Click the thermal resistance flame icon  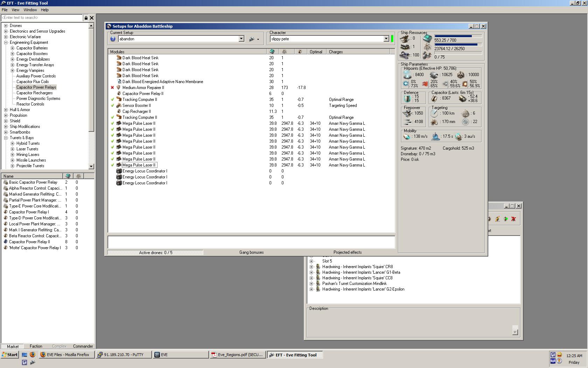(x=425, y=84)
